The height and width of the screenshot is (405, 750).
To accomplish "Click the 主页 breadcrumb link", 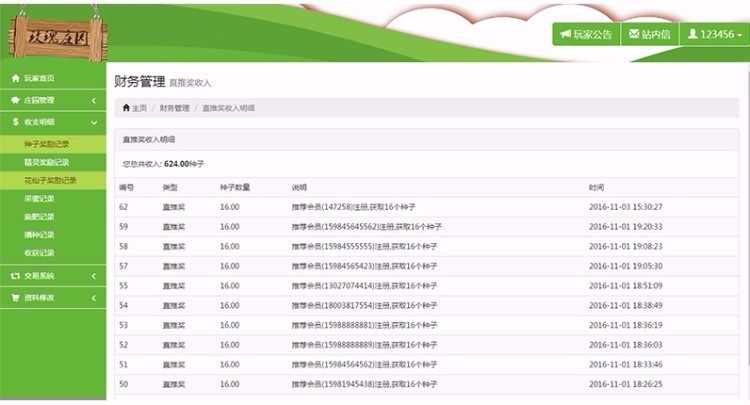I will [x=139, y=108].
